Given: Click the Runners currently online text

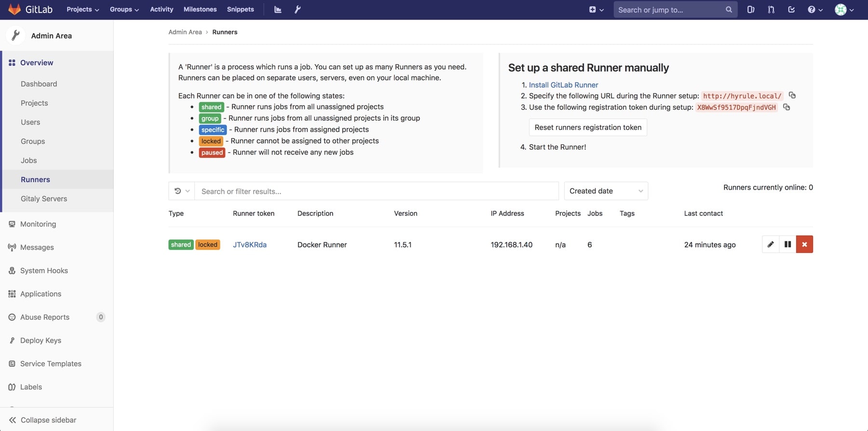Looking at the screenshot, I should (768, 187).
